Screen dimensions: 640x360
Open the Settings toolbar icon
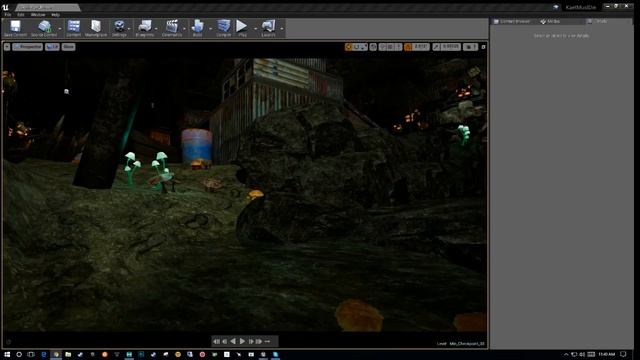point(119,28)
